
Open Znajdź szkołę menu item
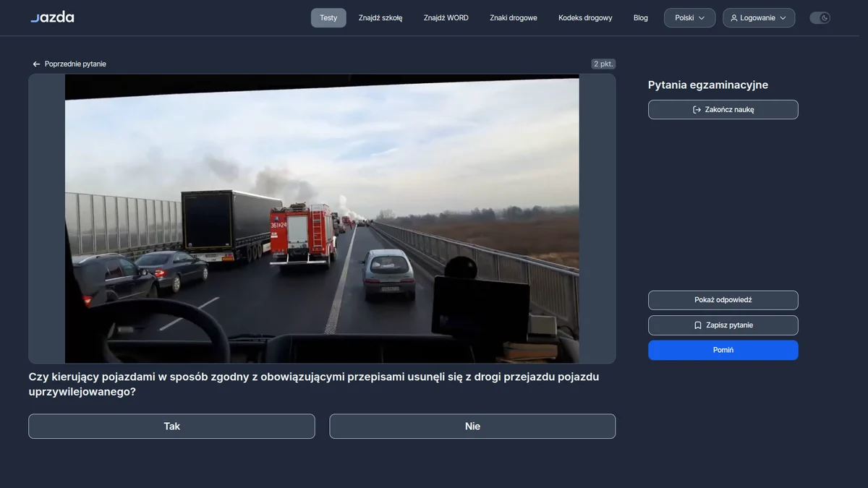point(380,18)
